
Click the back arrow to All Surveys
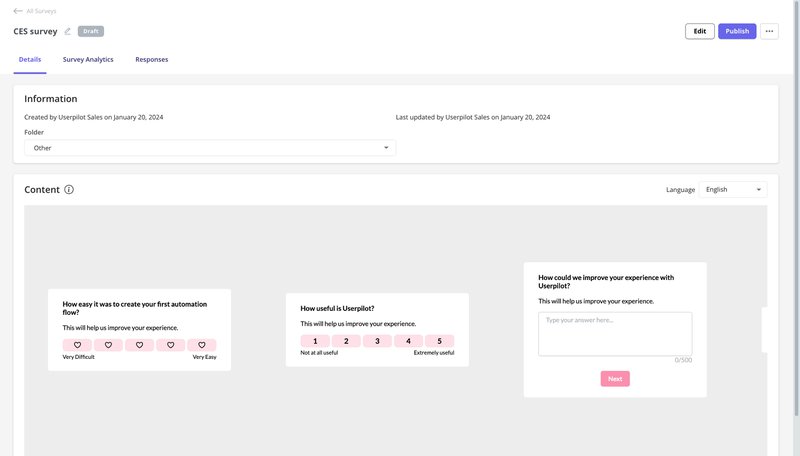[18, 11]
